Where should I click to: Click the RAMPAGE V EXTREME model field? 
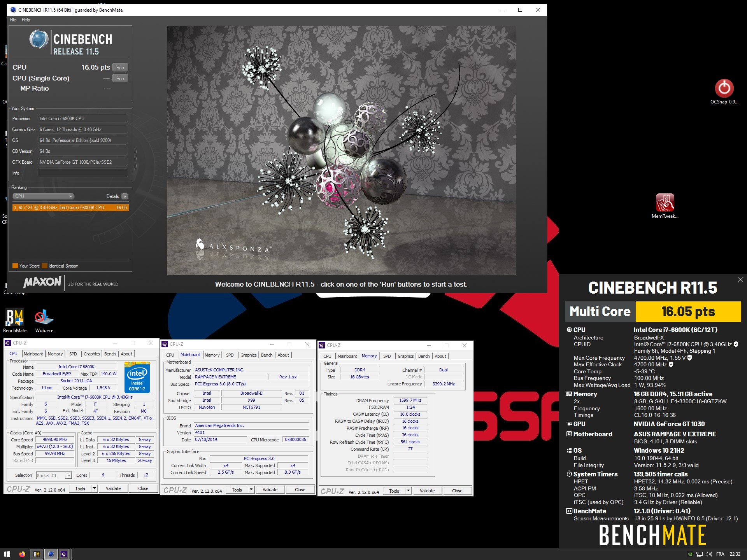(230, 377)
